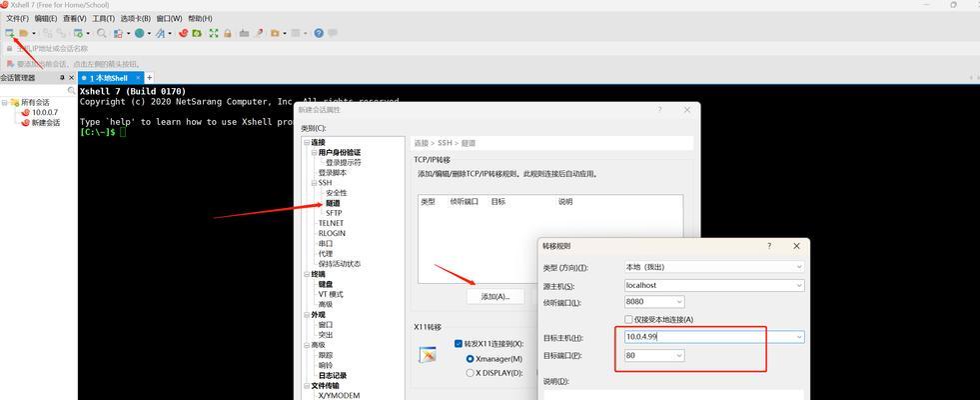Viewport: 980px width, 400px height.
Task: Click the green Full Screen arrows icon
Action: tap(214, 33)
